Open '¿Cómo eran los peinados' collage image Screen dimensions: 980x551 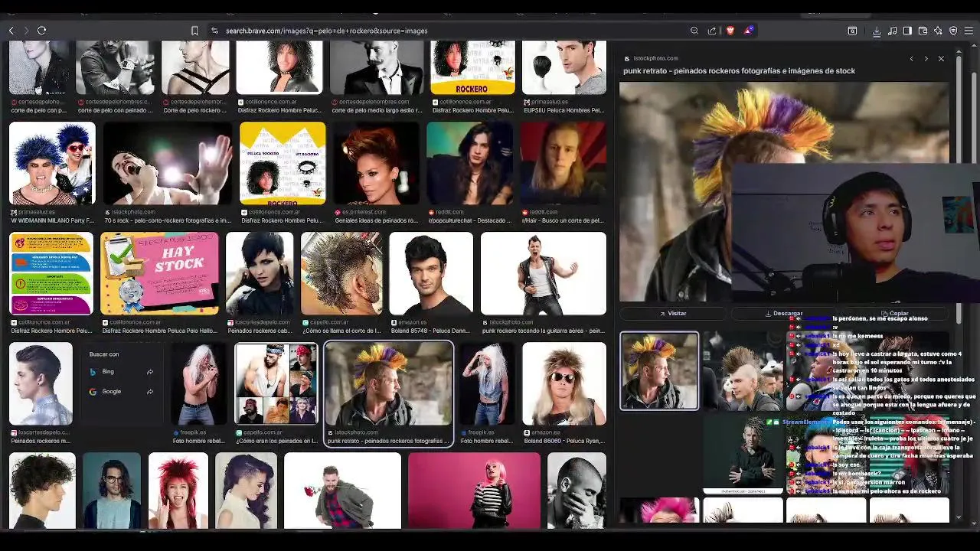pos(276,384)
